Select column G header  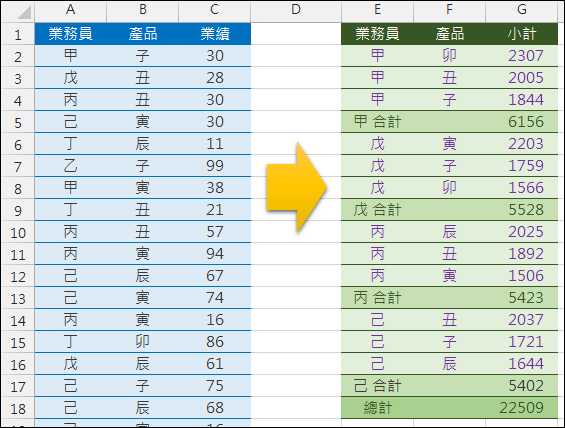point(521,12)
